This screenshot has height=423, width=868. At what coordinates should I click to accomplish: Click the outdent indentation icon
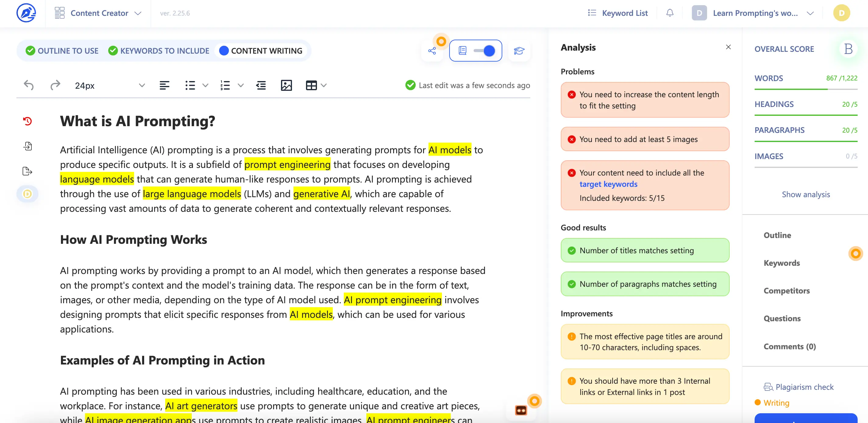pos(261,85)
